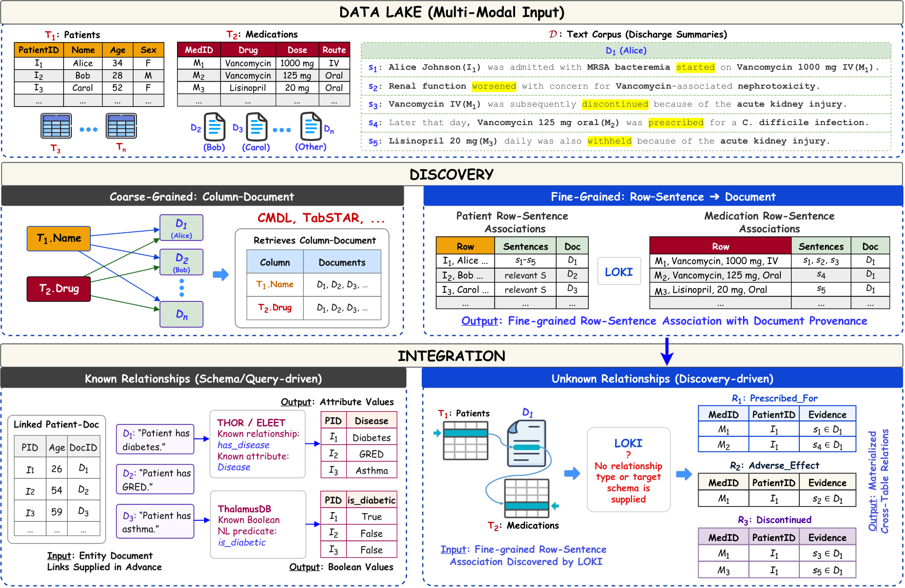
Task: Click the 'True' cell in is_diabetic table
Action: point(371,517)
